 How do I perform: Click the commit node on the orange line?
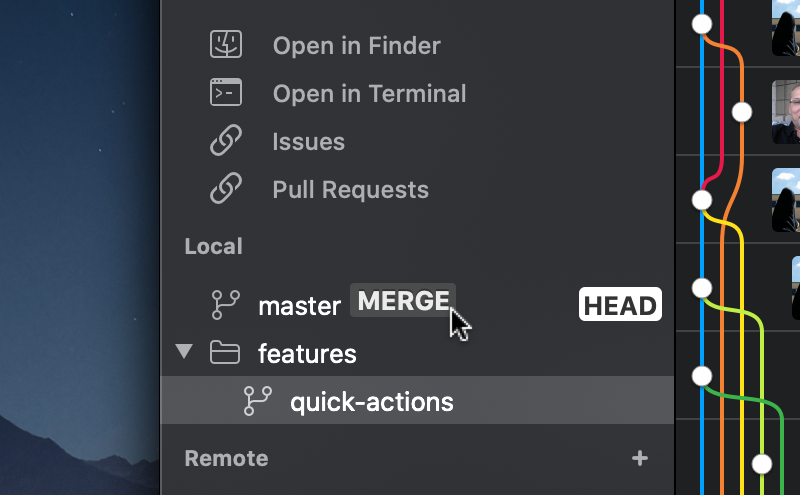(742, 111)
